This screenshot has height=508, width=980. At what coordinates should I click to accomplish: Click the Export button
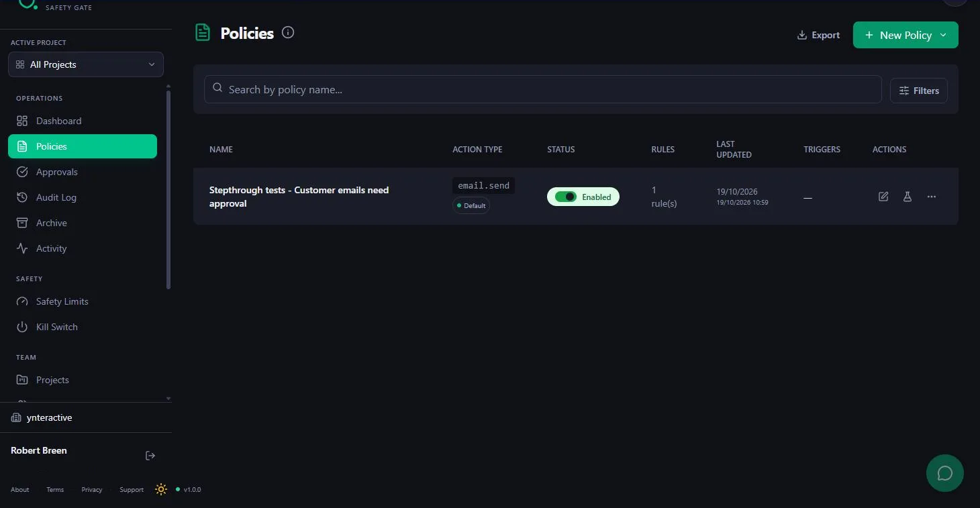(818, 35)
